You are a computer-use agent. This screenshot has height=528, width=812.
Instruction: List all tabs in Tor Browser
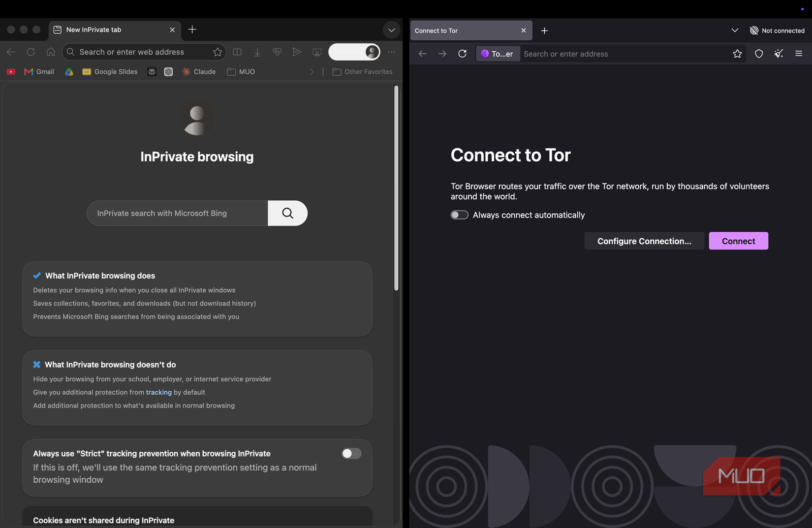[x=735, y=31]
